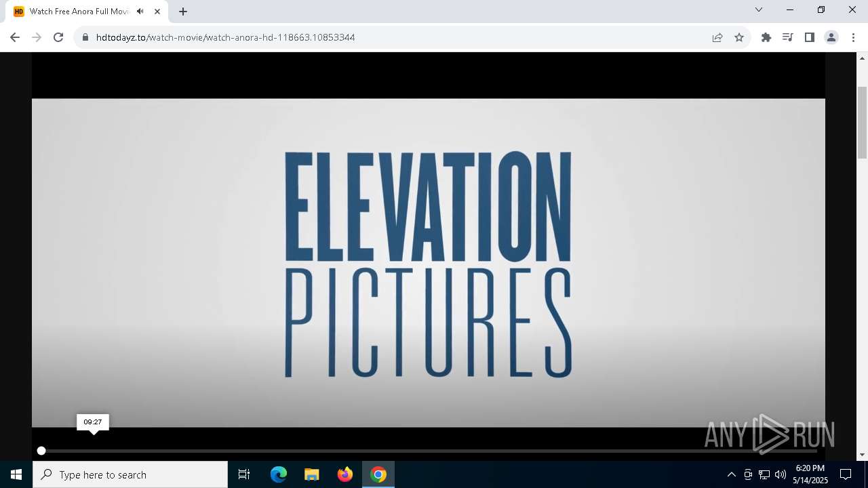Viewport: 868px width, 488px height.
Task: Click the Elevation Pictures video frame
Action: pos(429,263)
